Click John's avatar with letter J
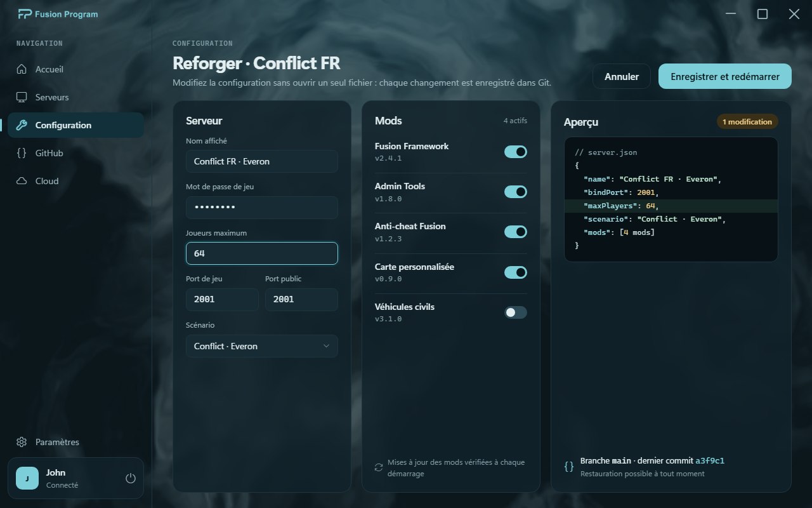Image resolution: width=812 pixels, height=508 pixels. coord(27,478)
